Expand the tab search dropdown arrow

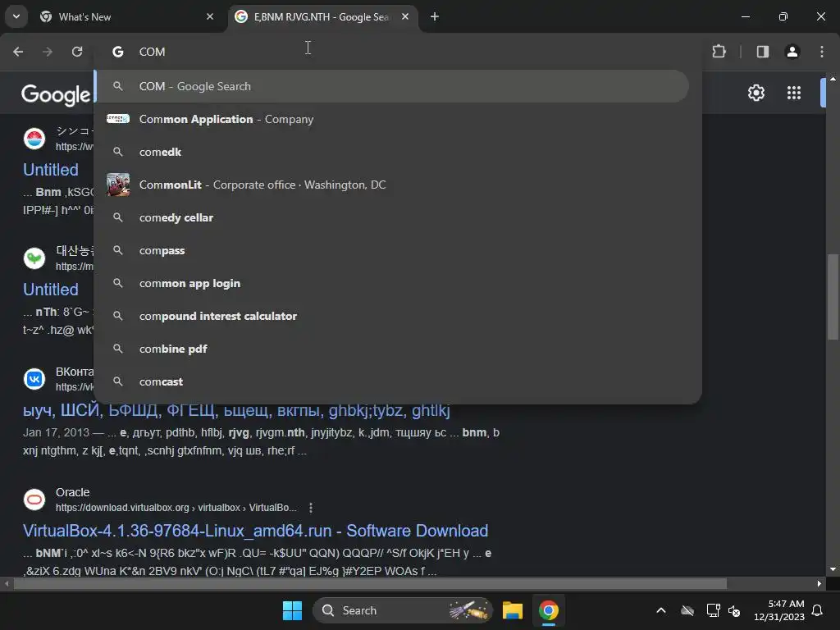pyautogui.click(x=16, y=16)
